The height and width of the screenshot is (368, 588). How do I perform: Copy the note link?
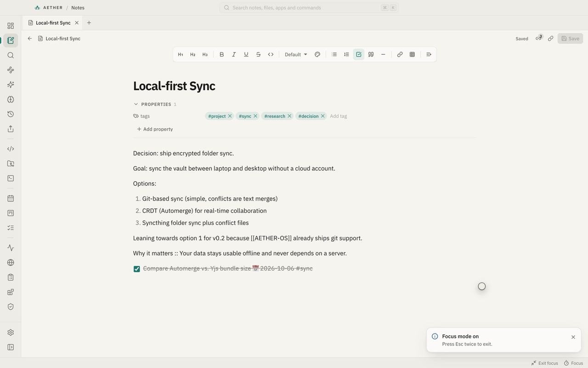550,39
